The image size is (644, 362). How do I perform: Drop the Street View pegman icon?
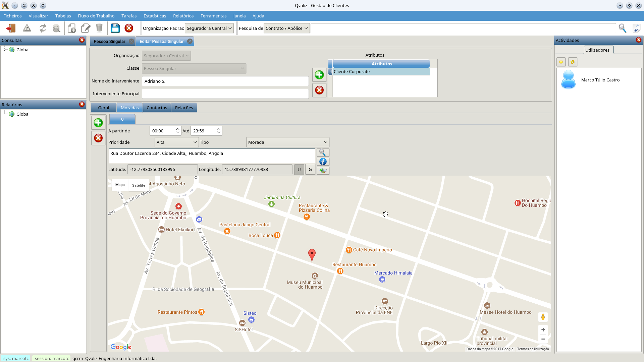point(543,317)
